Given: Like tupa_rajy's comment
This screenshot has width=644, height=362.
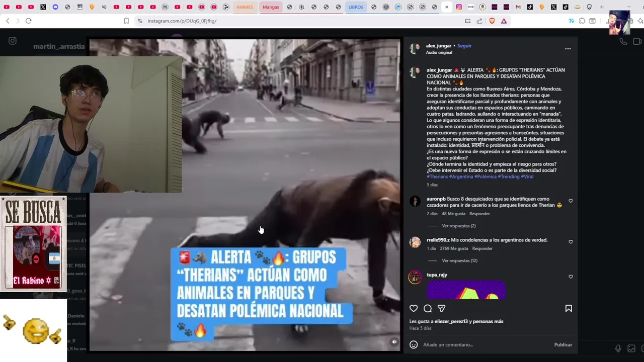Looking at the screenshot, I should pyautogui.click(x=571, y=277).
